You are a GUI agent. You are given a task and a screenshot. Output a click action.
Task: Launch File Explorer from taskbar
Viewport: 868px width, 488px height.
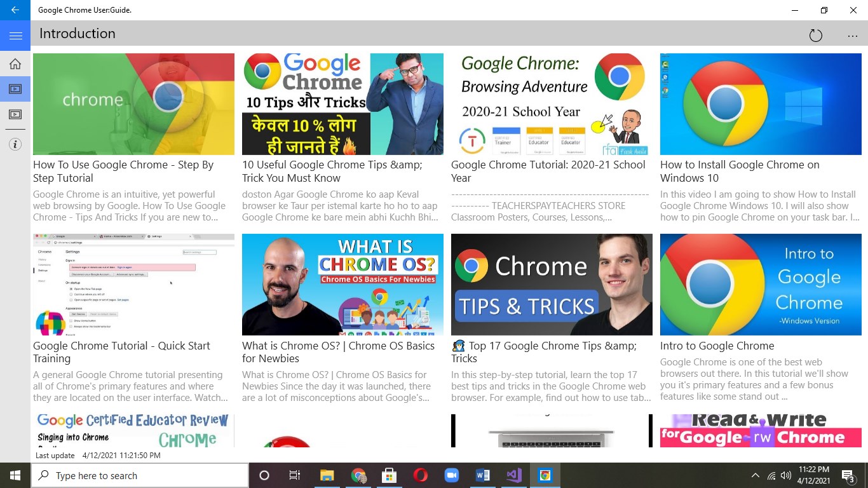tap(327, 475)
